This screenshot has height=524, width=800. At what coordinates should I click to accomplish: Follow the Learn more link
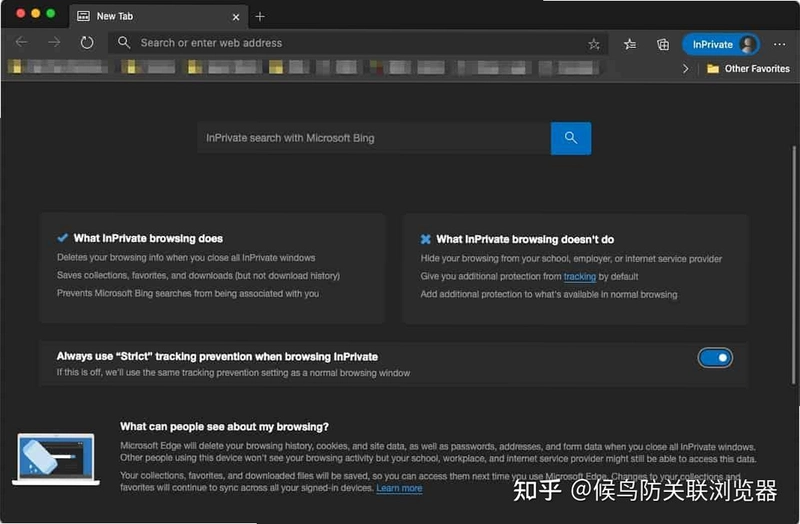coord(399,488)
